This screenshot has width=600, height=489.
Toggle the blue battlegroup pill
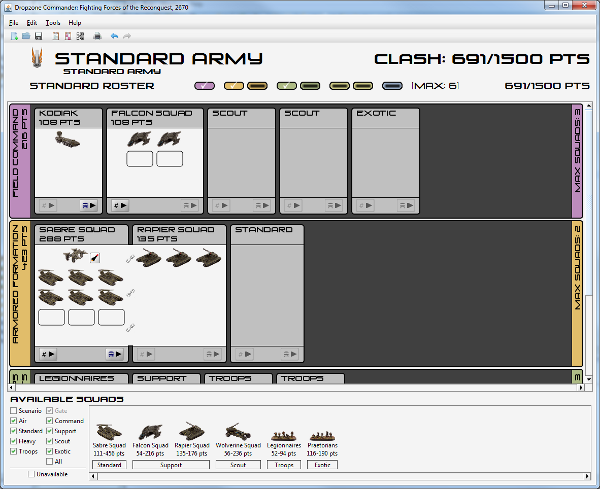[x=392, y=86]
